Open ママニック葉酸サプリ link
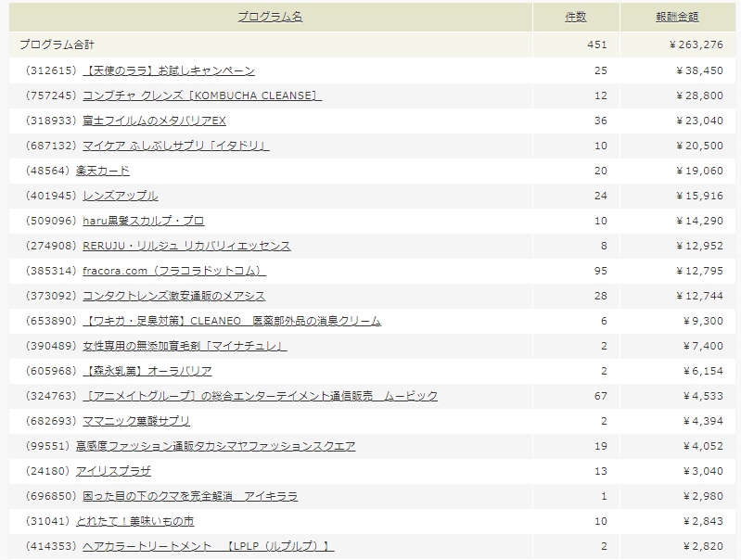This screenshot has height=560, width=741. (x=136, y=422)
